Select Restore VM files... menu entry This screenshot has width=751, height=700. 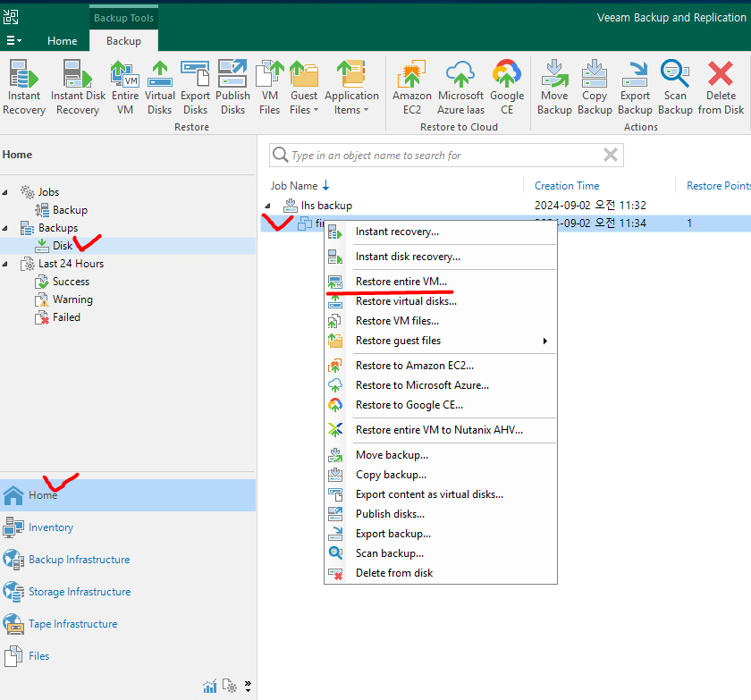(x=441, y=321)
